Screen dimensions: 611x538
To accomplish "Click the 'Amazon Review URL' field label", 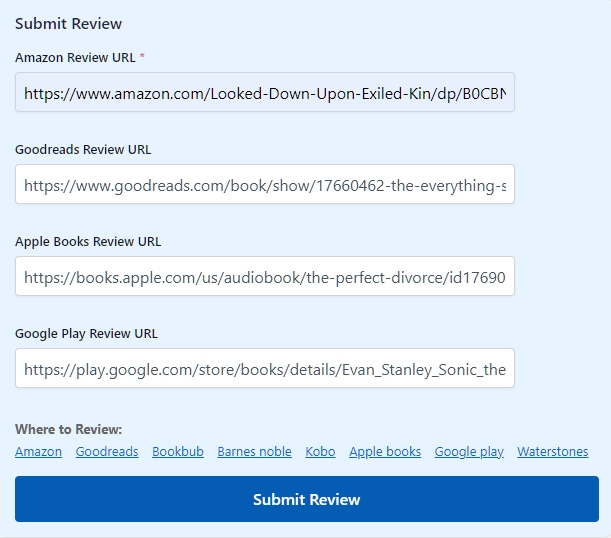I will point(75,58).
